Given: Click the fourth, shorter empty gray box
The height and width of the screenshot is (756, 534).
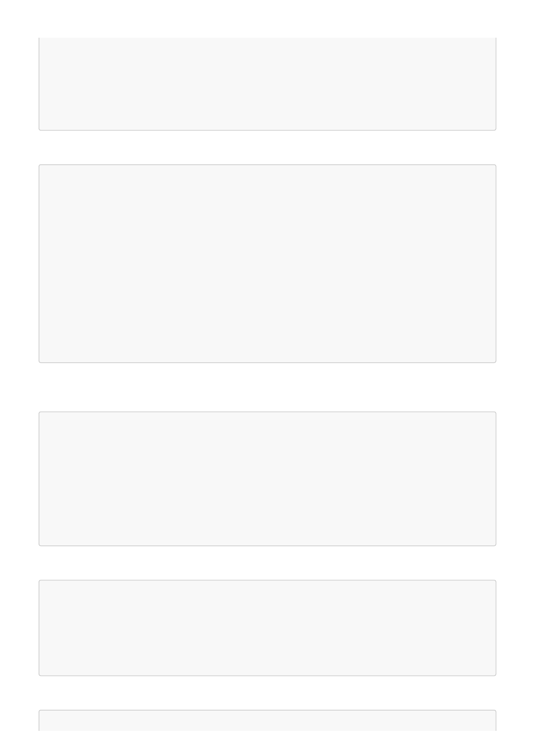Looking at the screenshot, I should 267,628.
